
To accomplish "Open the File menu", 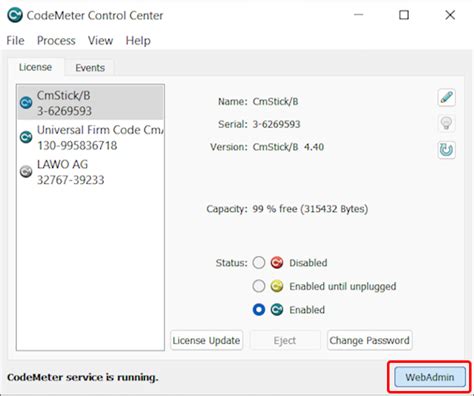I will [x=15, y=41].
